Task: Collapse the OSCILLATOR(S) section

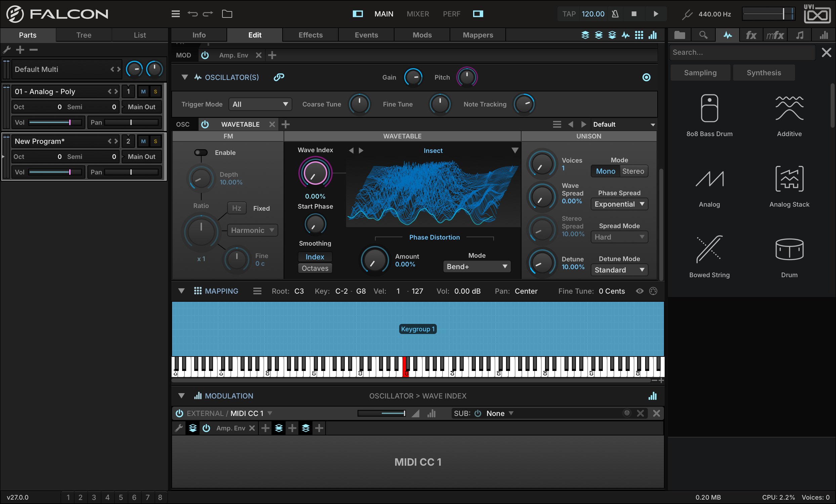Action: 184,77
